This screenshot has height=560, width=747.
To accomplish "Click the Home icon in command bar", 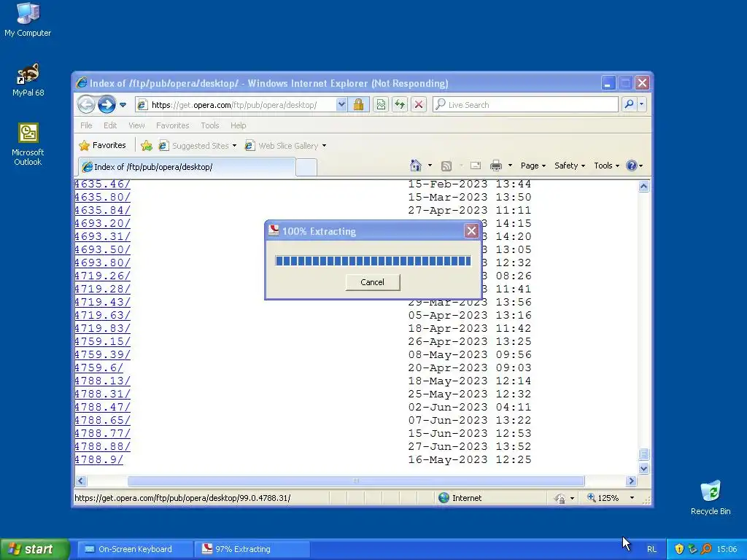I will pos(415,166).
